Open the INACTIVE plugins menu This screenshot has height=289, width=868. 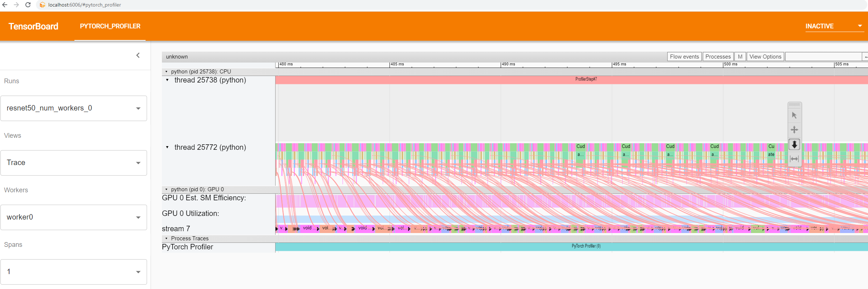[834, 26]
